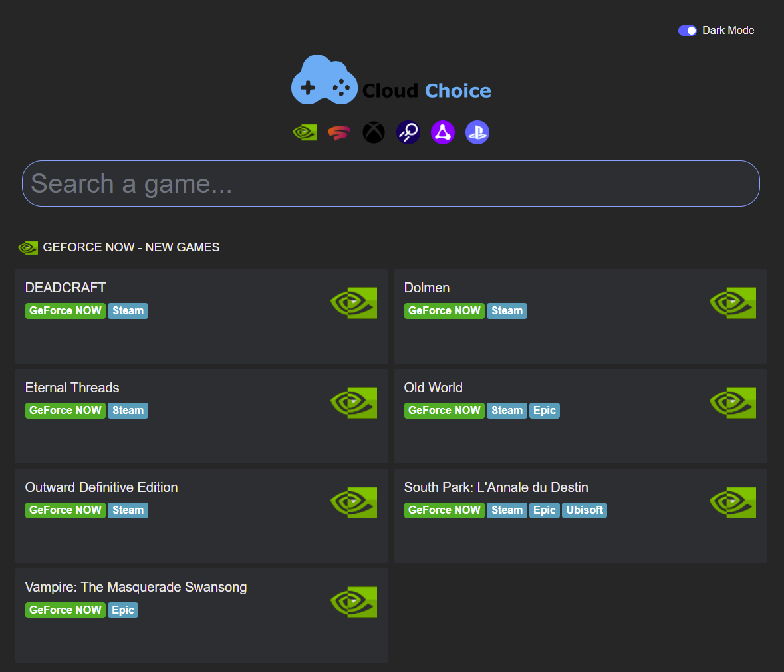This screenshot has width=784, height=672.
Task: Open the Steam badge on the Dolmen card
Action: 507,310
